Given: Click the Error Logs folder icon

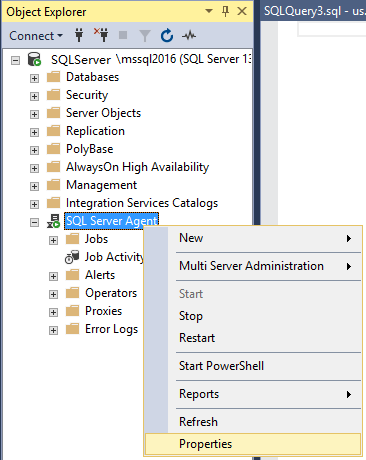Looking at the screenshot, I should point(72,329).
